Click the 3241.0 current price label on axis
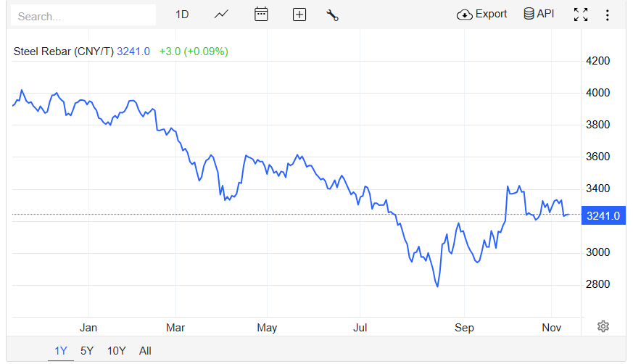The image size is (633, 364). pyautogui.click(x=603, y=215)
